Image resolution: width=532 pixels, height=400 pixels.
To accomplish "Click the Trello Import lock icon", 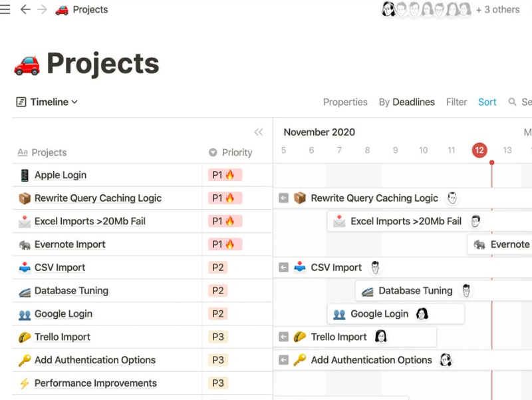I will (21, 337).
